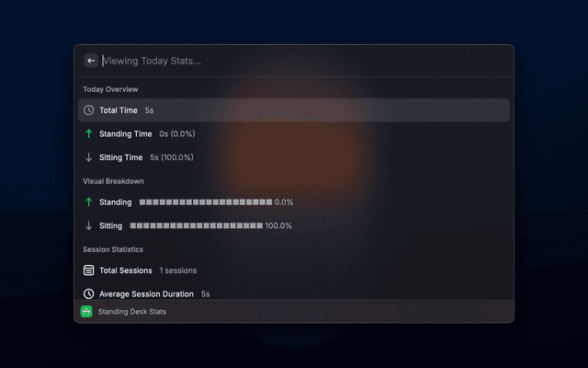The height and width of the screenshot is (368, 588).
Task: Click the green Standing Desk Stats icon
Action: pyautogui.click(x=86, y=311)
